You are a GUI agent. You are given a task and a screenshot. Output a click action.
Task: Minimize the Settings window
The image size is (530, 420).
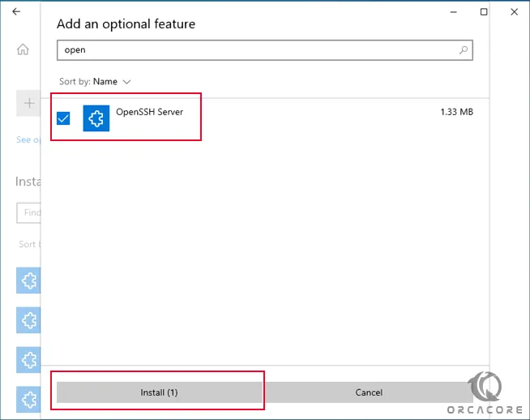pos(454,12)
